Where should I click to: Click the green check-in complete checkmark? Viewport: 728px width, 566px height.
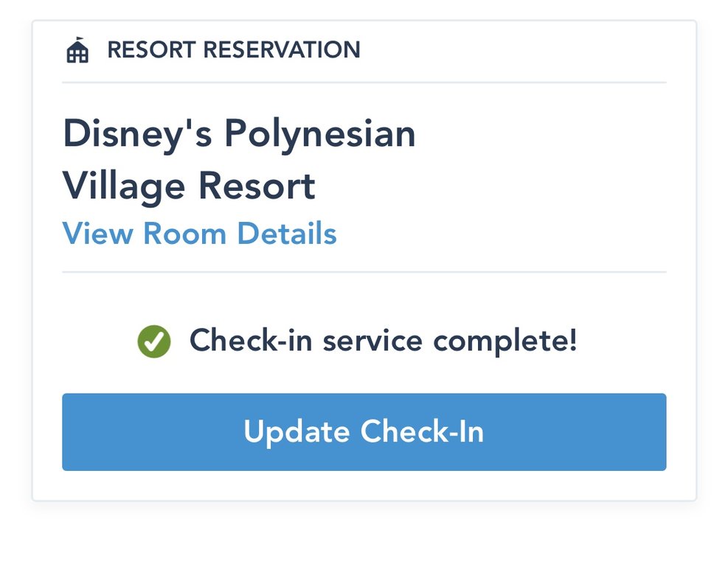coord(154,342)
